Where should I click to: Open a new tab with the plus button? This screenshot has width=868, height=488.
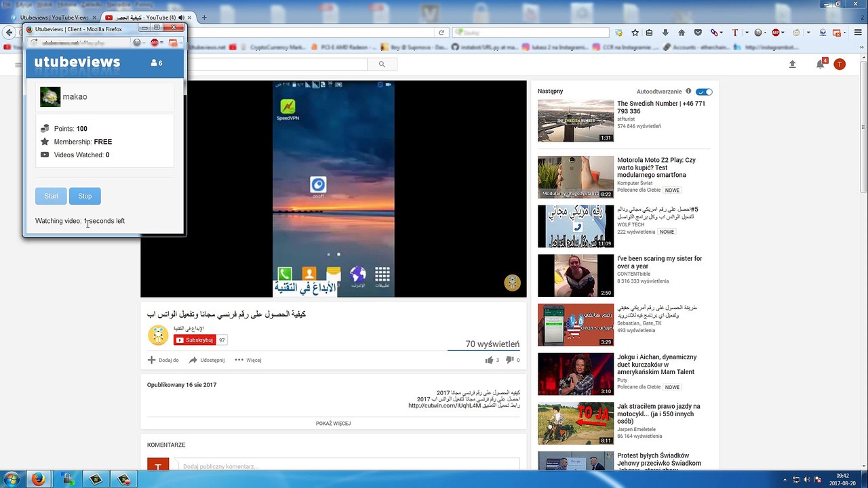click(x=204, y=17)
